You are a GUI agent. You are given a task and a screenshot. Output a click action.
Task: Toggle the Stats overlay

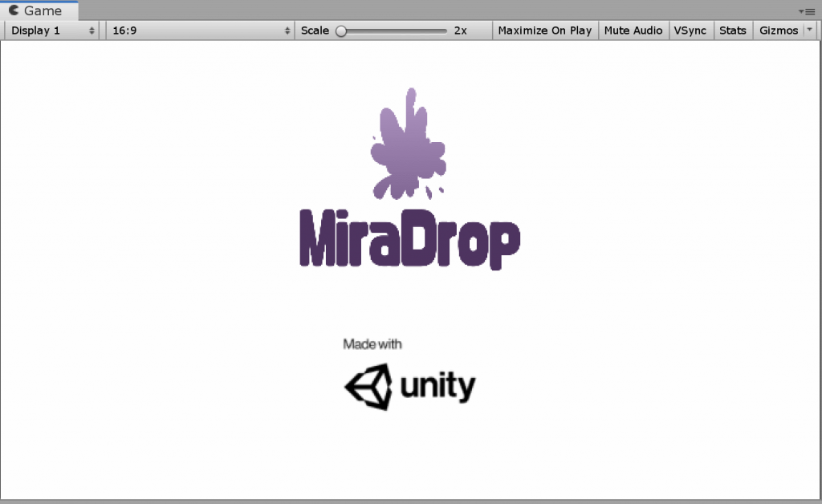[733, 30]
